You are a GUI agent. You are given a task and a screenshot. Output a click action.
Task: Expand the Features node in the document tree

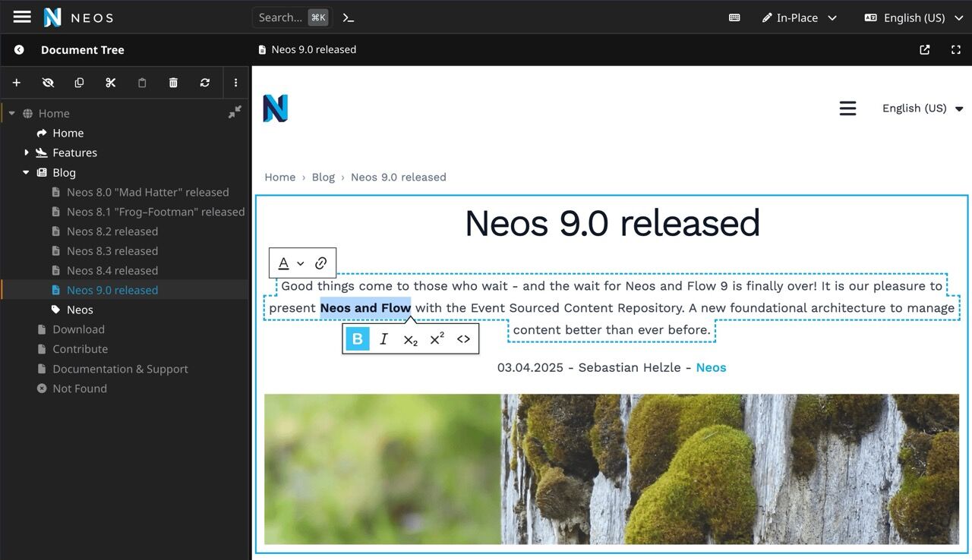coord(26,153)
